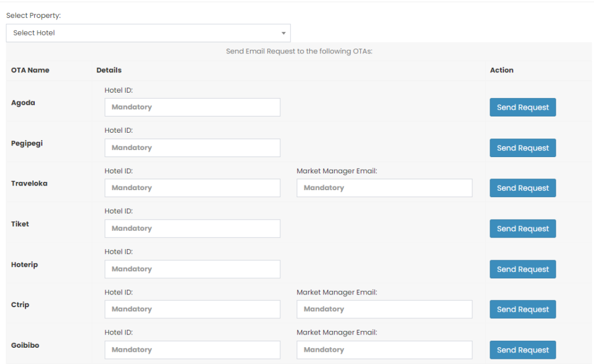Click Send Request for Hoterip
This screenshot has width=594, height=364.
tap(523, 269)
